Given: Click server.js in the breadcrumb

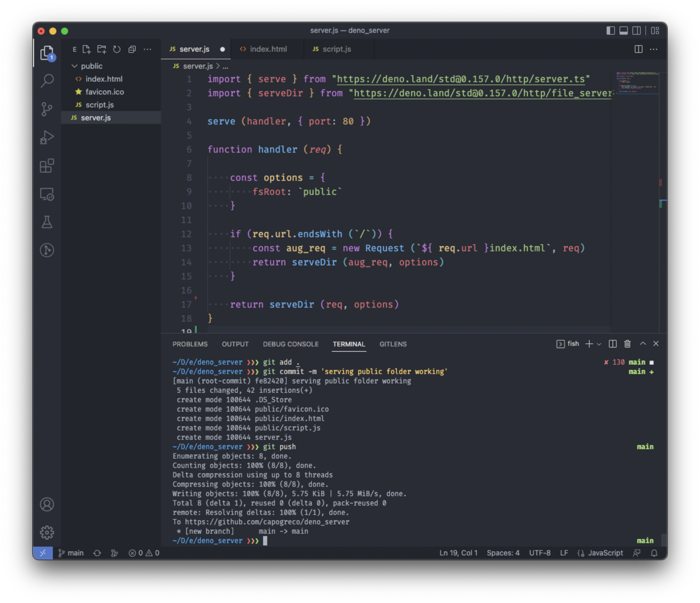Looking at the screenshot, I should pos(198,66).
